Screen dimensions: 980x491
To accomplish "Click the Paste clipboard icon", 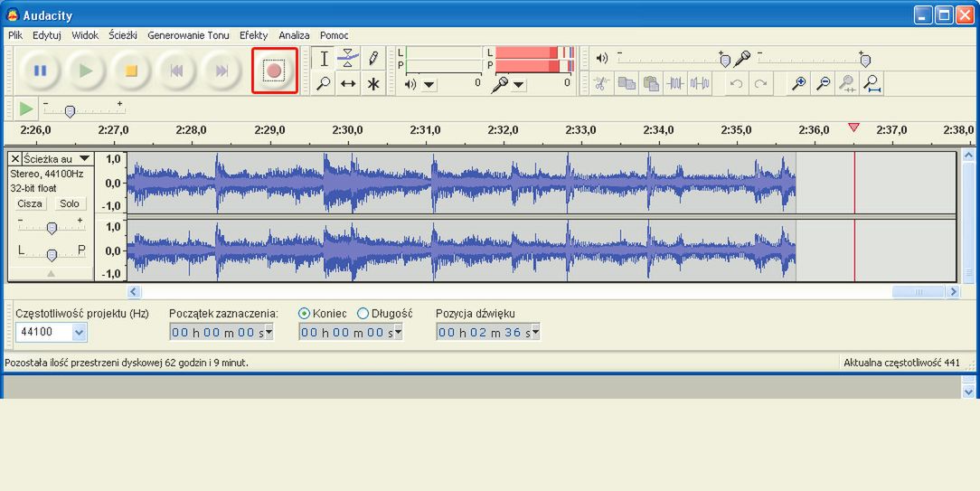I will coord(651,83).
